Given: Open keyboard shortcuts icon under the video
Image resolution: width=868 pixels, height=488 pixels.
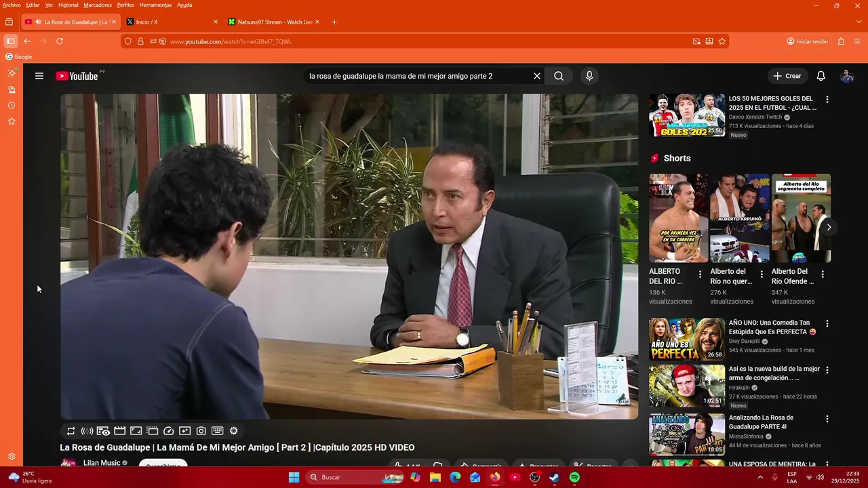Looking at the screenshot, I should coord(218,431).
